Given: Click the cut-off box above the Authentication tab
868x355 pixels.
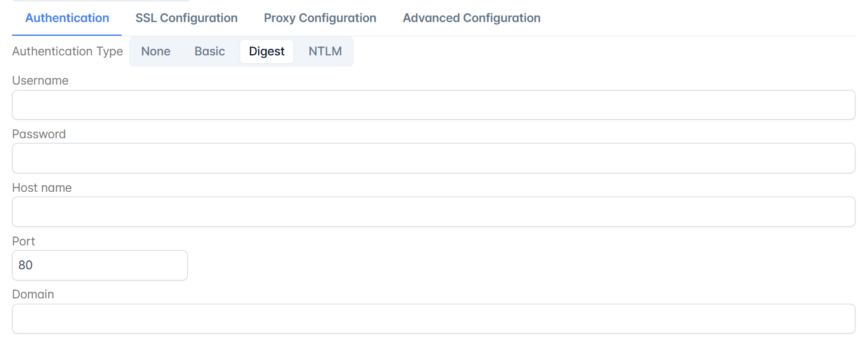Looking at the screenshot, I should pyautogui.click(x=100, y=1).
